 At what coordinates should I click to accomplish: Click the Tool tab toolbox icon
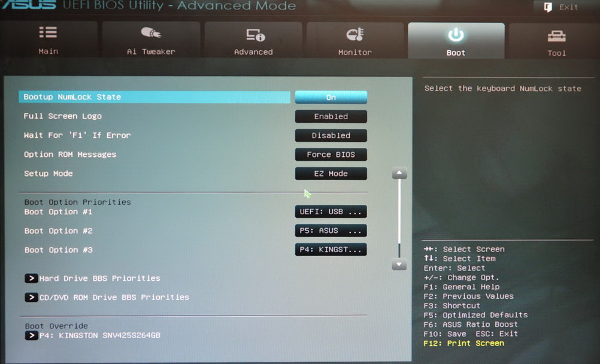point(556,37)
